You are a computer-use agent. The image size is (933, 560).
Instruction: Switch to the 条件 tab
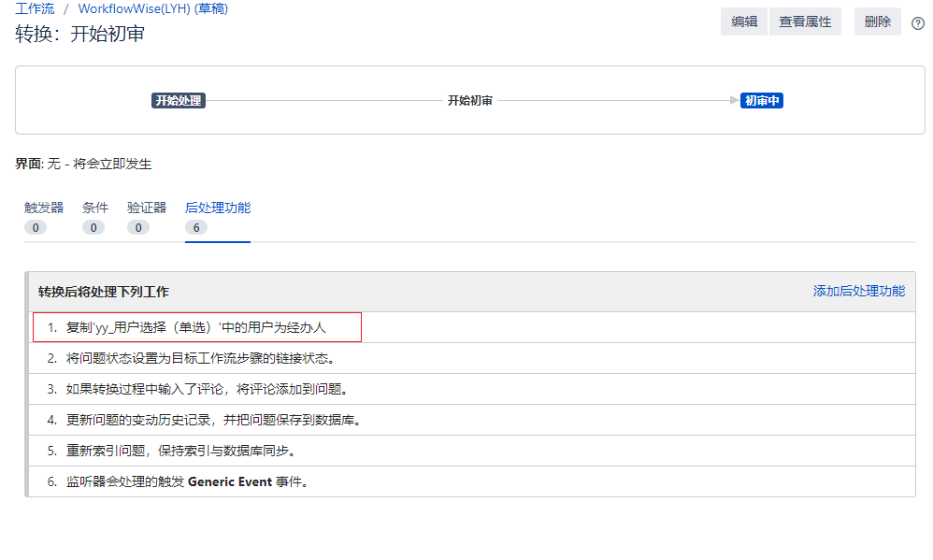coord(95,208)
